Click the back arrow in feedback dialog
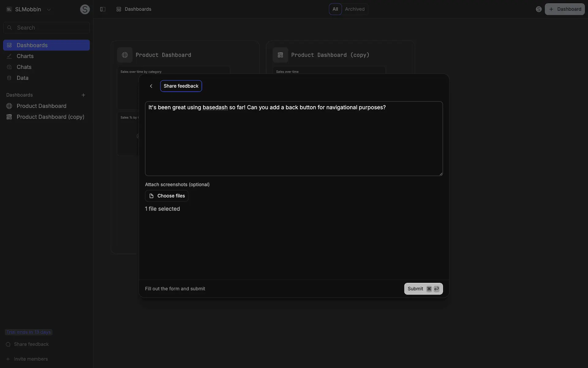 coord(151,86)
